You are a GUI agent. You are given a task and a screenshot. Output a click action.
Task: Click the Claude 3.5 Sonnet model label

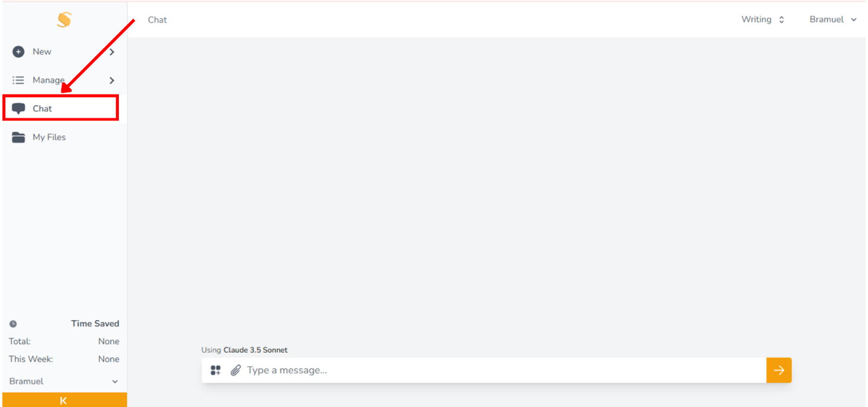(256, 350)
